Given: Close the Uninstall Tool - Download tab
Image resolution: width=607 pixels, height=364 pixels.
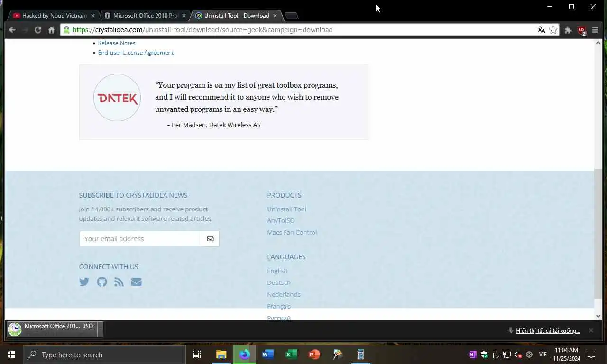Looking at the screenshot, I should [x=275, y=16].
